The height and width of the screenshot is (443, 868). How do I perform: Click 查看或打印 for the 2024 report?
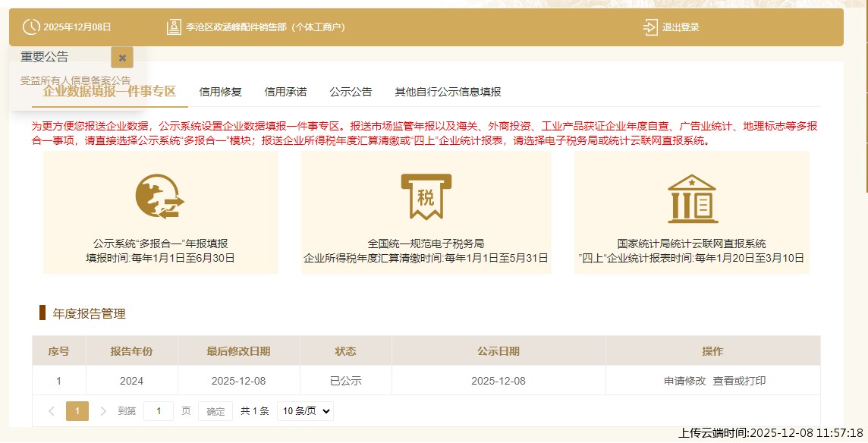click(740, 382)
